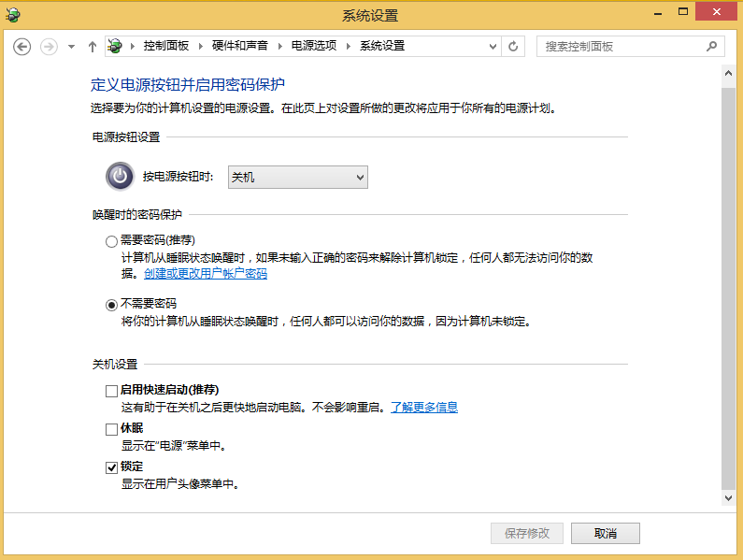Open the recent locations dropdown arrow
Viewport: 743px width, 560px height.
72,47
